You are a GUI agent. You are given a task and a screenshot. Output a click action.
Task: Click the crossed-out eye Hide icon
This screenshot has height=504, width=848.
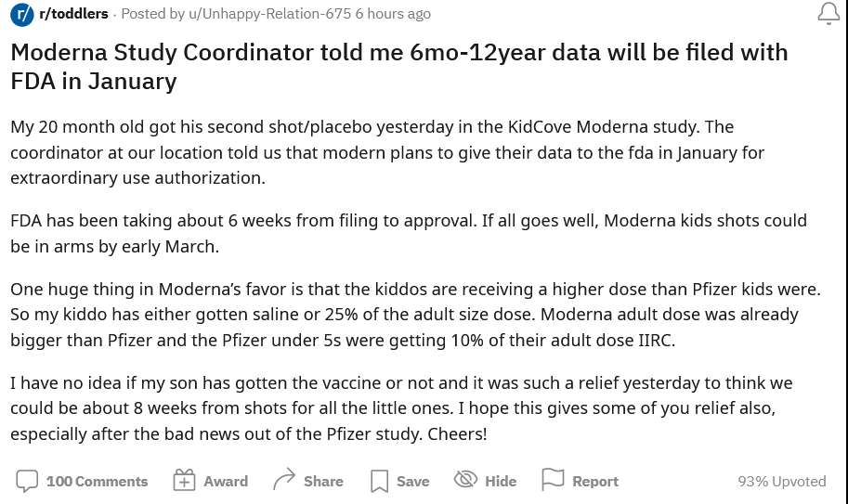point(465,479)
